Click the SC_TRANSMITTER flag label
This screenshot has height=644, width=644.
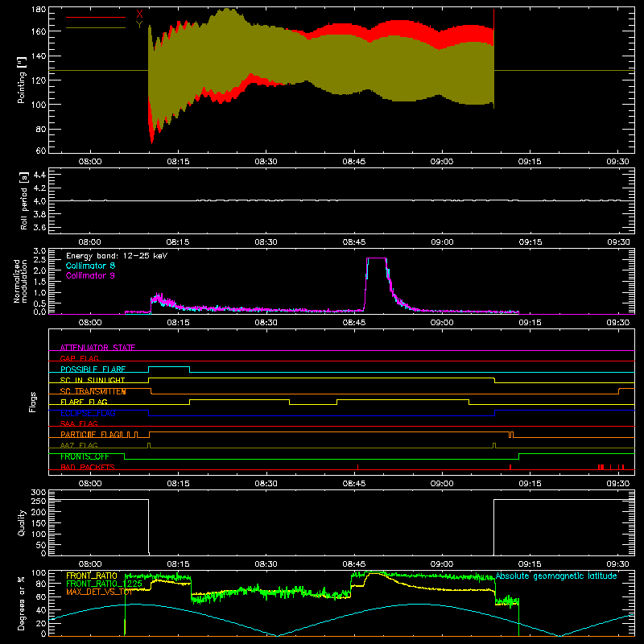93,391
